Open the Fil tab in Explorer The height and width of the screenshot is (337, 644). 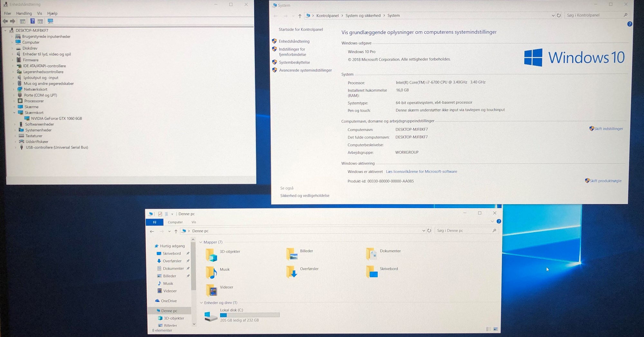tap(155, 222)
